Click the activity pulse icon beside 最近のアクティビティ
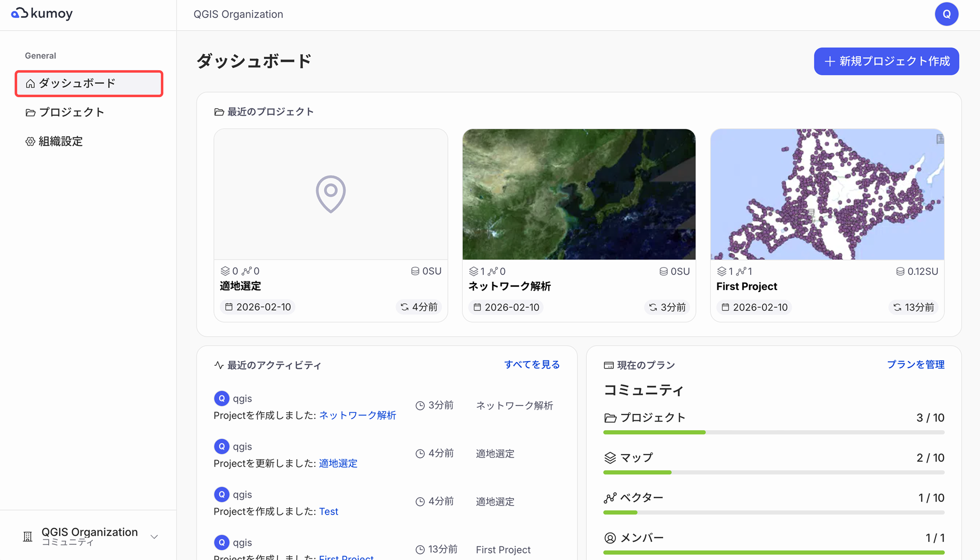 [x=219, y=365]
